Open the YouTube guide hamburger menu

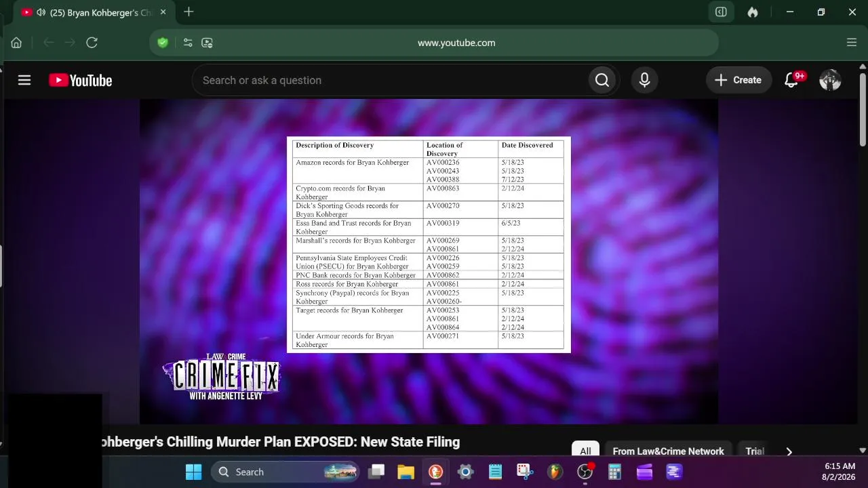click(x=24, y=80)
